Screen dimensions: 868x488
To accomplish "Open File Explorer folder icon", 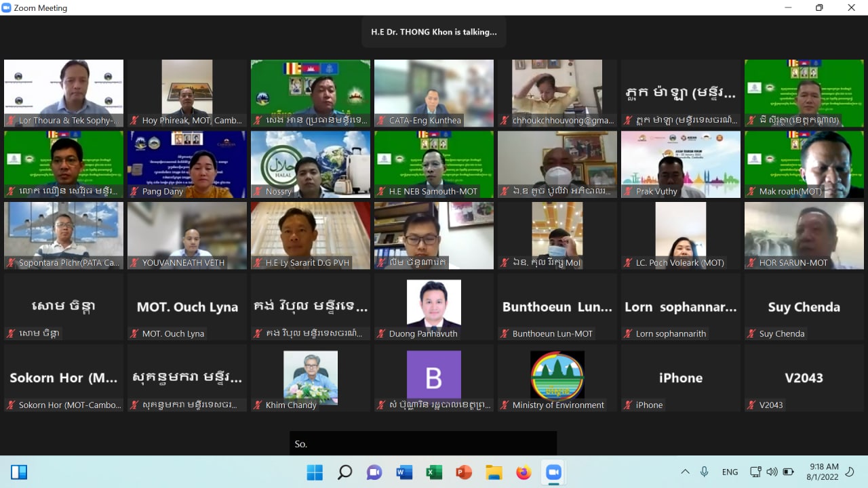I will pos(494,472).
